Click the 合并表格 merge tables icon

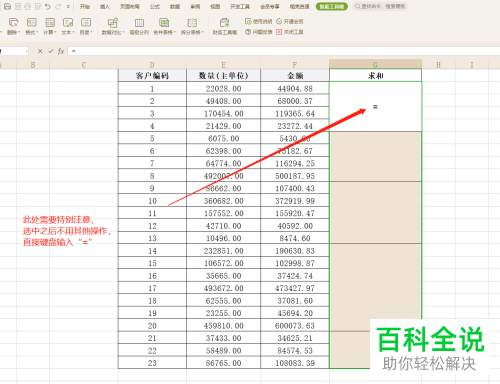pyautogui.click(x=164, y=23)
